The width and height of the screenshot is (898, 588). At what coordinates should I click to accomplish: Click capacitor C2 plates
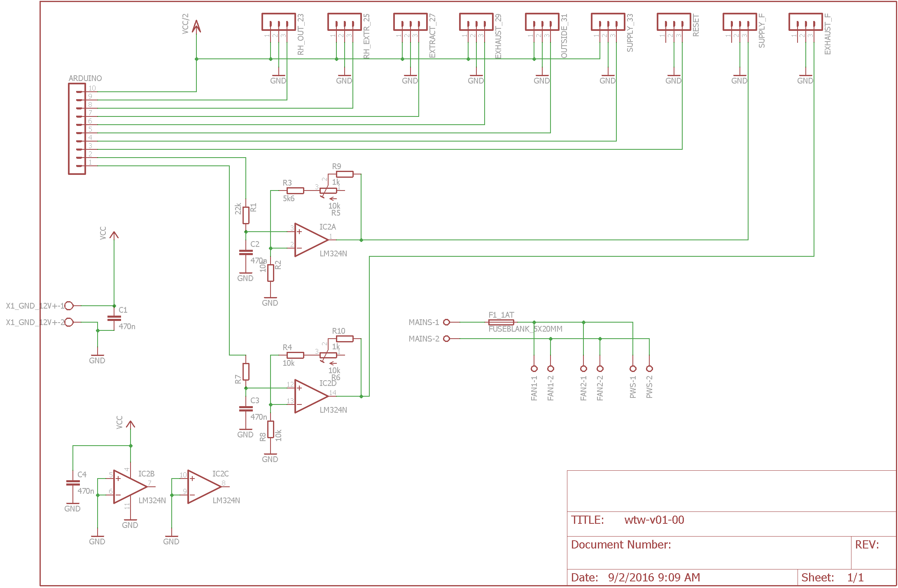246,252
